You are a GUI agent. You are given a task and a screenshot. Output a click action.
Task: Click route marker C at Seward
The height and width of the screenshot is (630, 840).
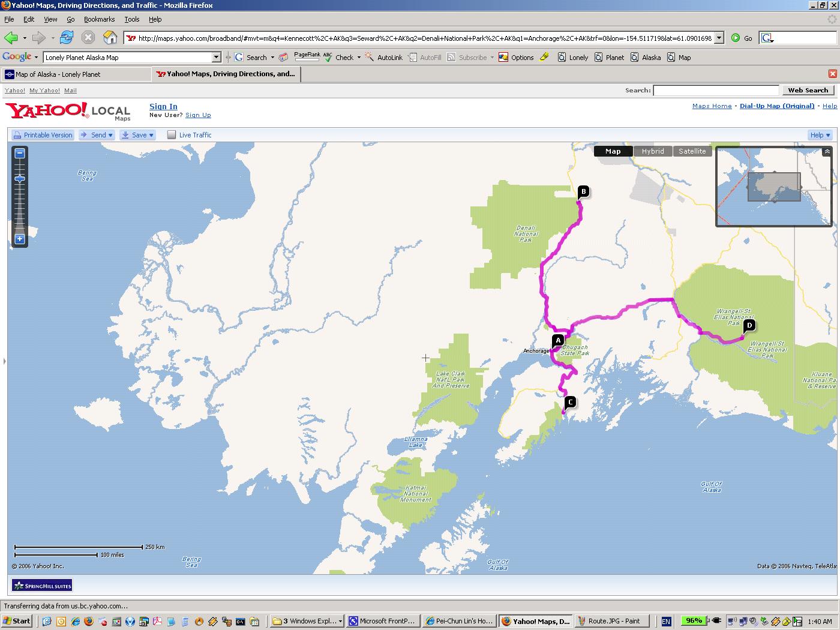tap(570, 403)
